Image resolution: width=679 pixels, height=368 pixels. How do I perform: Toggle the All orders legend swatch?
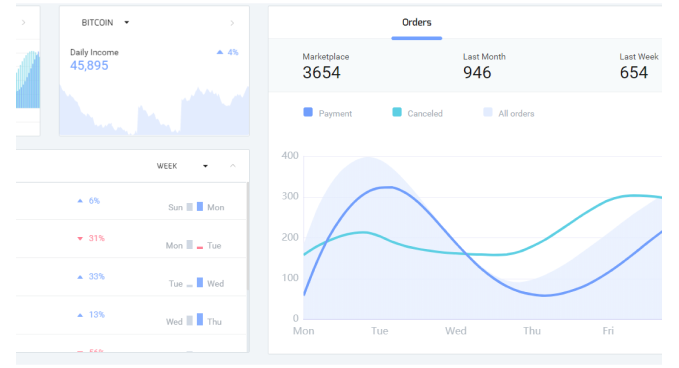[488, 113]
